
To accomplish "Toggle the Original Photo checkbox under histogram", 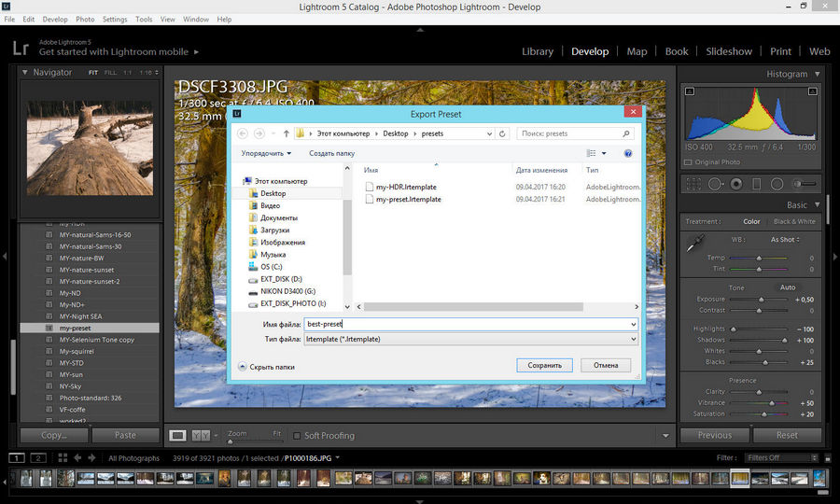I will pos(689,161).
